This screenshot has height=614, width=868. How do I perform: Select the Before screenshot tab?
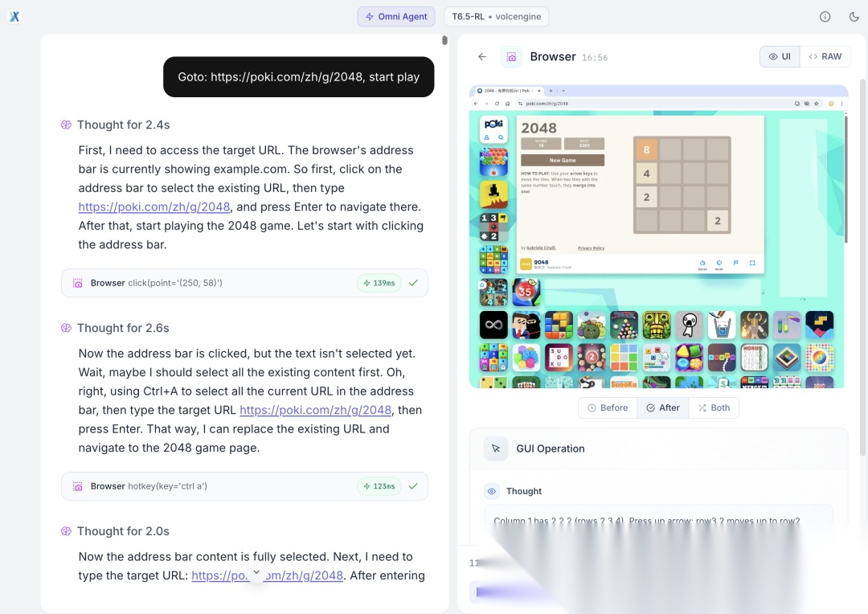(608, 407)
